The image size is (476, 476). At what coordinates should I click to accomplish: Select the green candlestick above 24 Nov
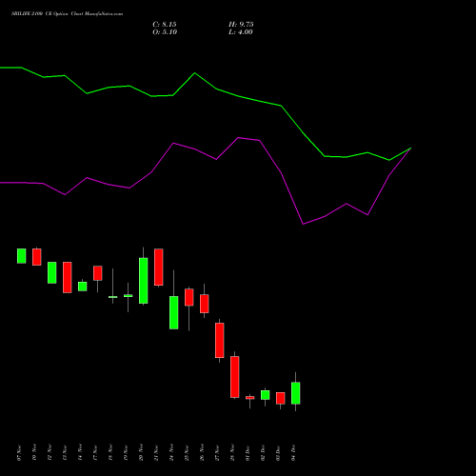(x=174, y=312)
